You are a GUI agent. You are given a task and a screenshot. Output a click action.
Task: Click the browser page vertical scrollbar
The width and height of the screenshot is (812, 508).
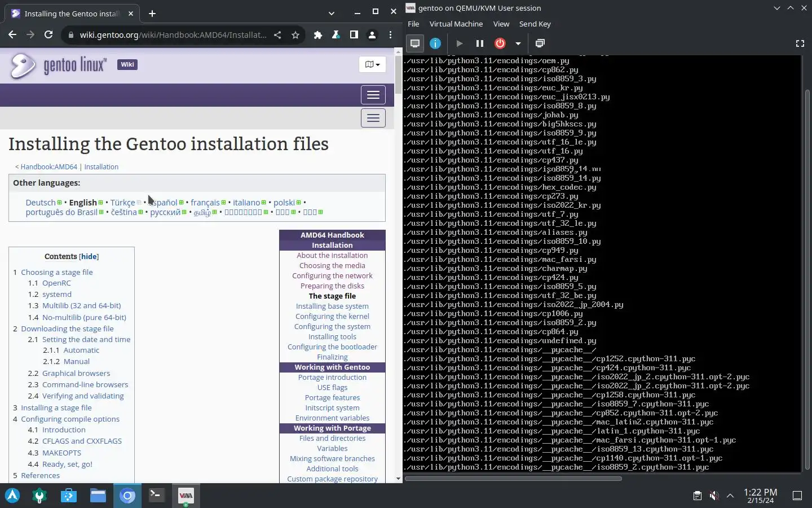(399, 75)
